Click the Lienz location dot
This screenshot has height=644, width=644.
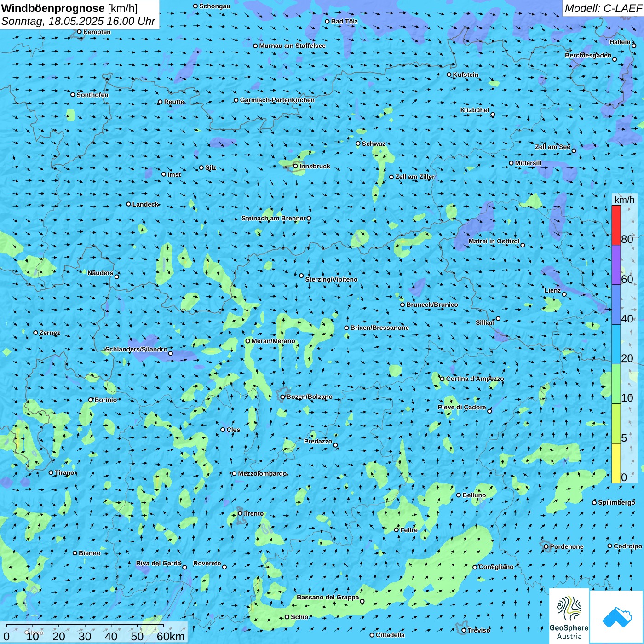[x=564, y=294]
